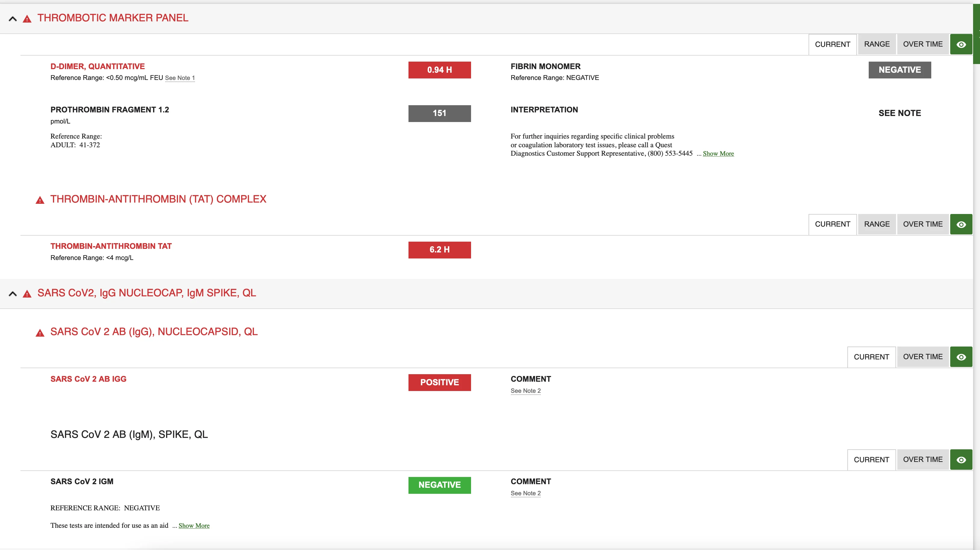Select OVER TIME tab for TAT Complex

(x=923, y=224)
